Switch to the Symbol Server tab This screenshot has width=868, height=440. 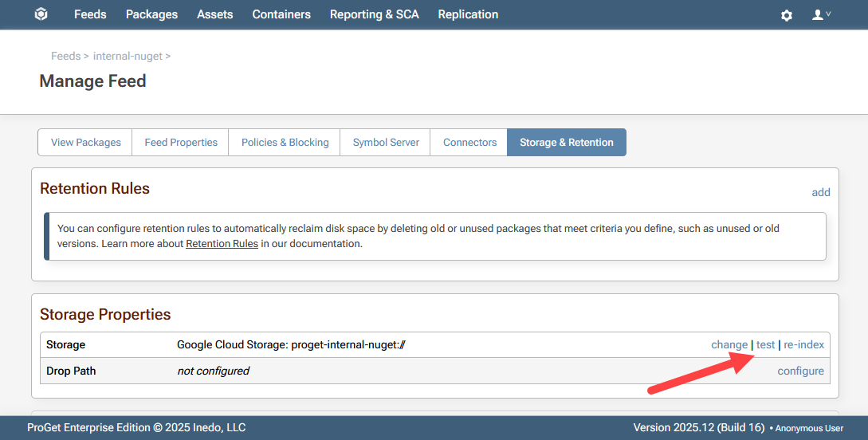coord(386,143)
